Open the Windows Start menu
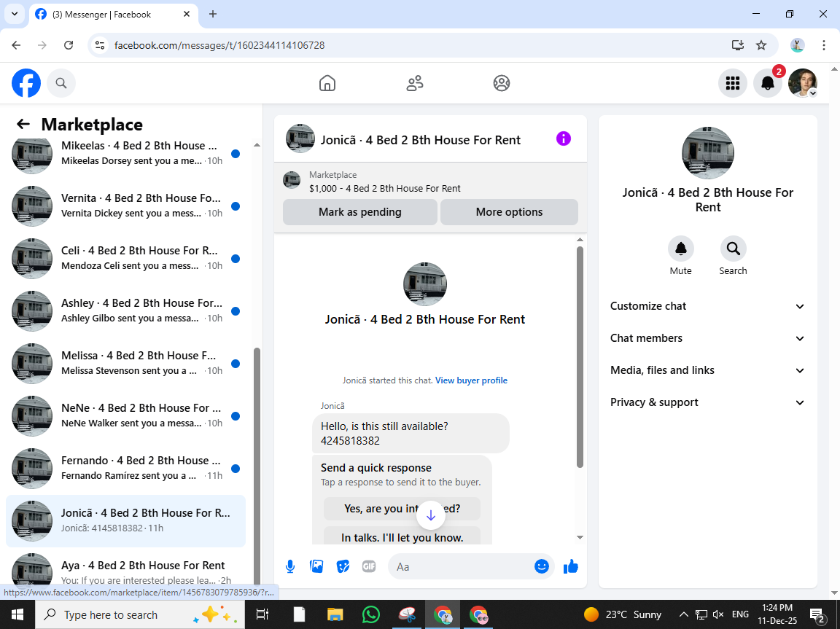Screen dimensions: 840x629 click(x=17, y=614)
